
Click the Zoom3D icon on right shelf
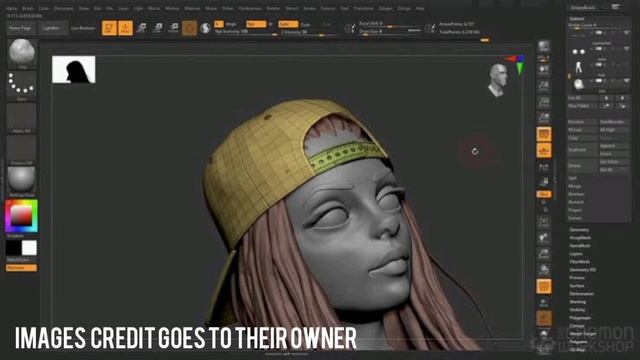[544, 254]
